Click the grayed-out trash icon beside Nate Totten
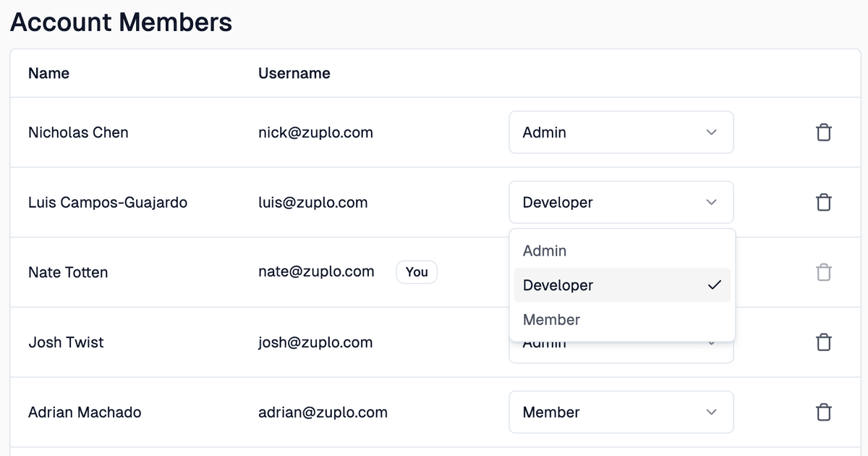This screenshot has height=456, width=868. tap(823, 272)
